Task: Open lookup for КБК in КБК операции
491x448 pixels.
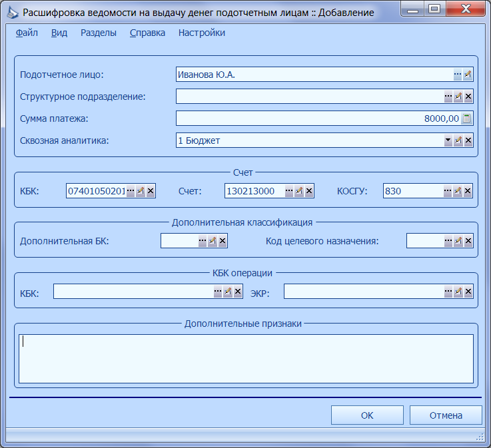Action: click(x=218, y=292)
